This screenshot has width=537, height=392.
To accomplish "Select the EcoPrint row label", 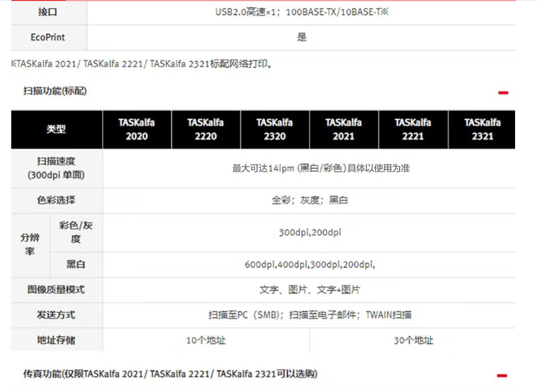I will pos(48,37).
